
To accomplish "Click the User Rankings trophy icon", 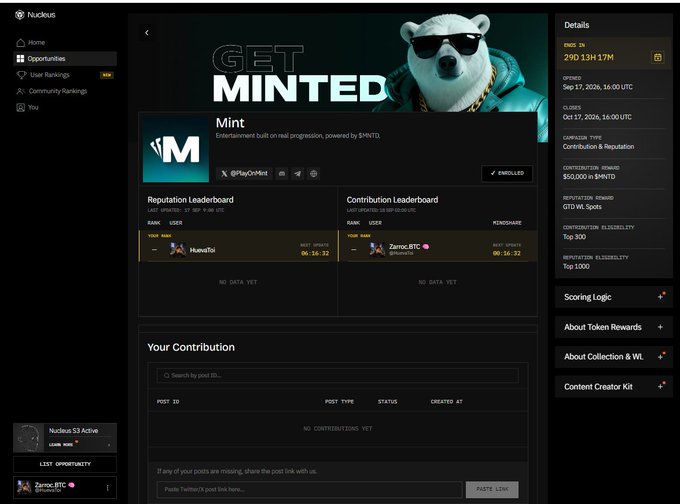I will pos(21,75).
